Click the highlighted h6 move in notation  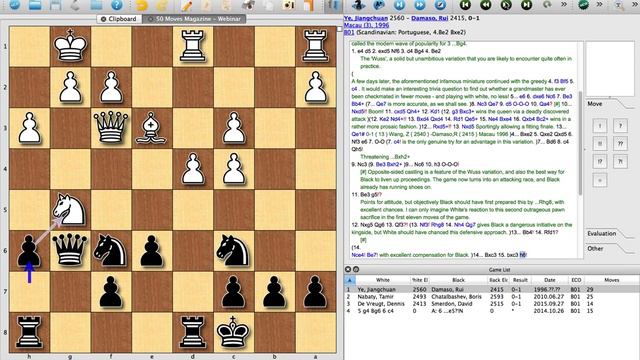[x=522, y=255]
